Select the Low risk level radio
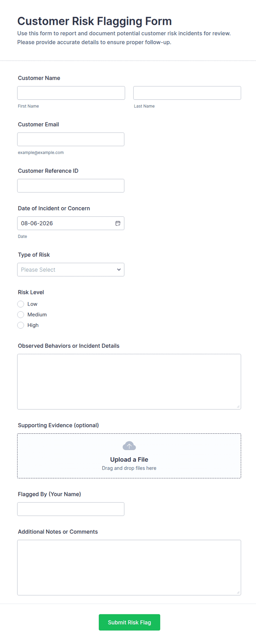The width and height of the screenshot is (256, 644). 21,304
